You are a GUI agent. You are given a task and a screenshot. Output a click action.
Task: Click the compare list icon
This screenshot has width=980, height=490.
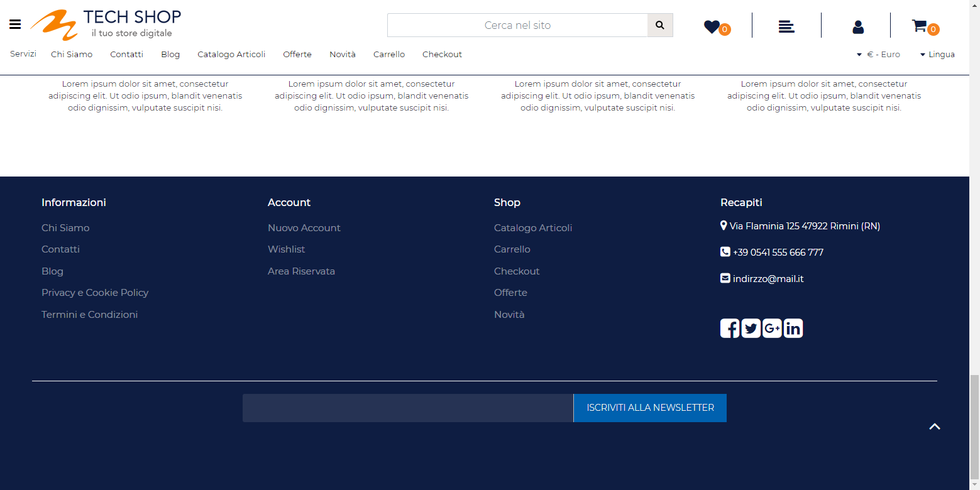point(786,26)
